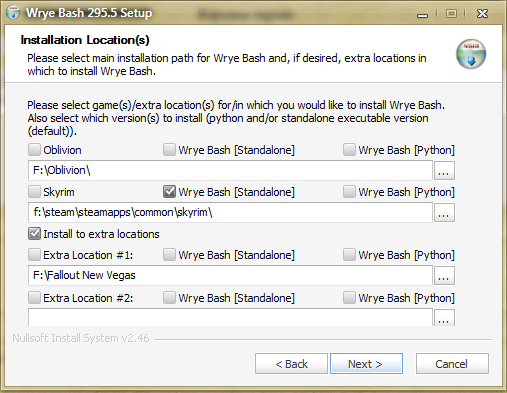Click the F:\Fallout New Vegas path field
Viewport: 507px width, 393px height.
(230, 275)
